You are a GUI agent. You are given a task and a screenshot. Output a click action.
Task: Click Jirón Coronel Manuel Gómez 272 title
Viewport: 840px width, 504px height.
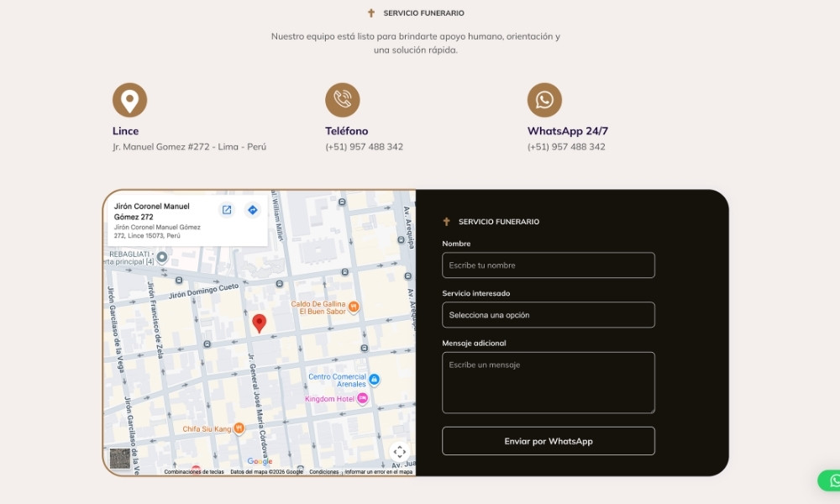pyautogui.click(x=151, y=212)
